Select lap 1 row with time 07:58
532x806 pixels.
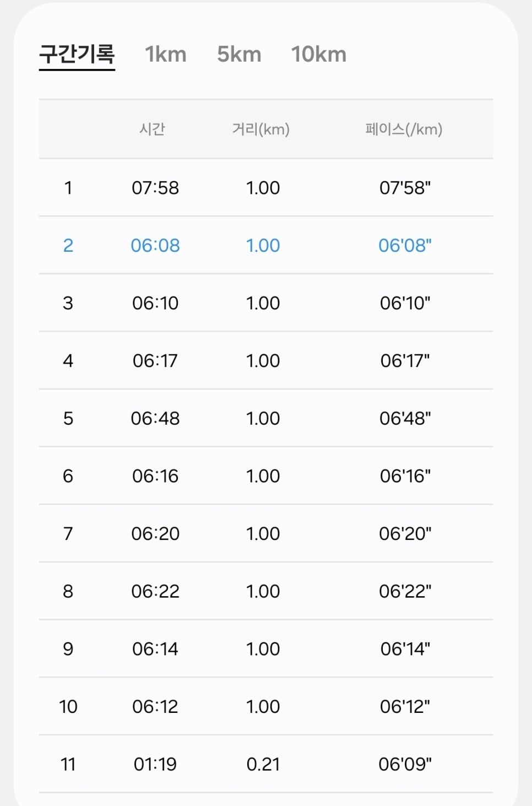[265, 188]
